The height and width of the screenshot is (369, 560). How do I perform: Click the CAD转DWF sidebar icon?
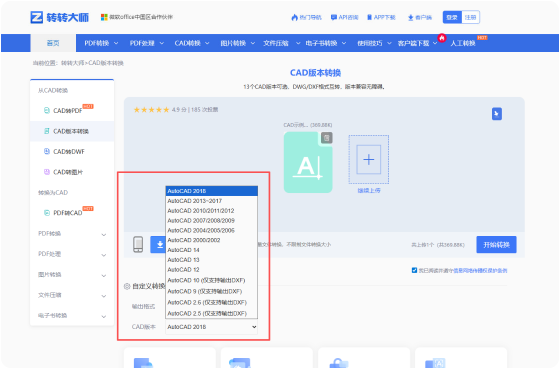(47, 151)
